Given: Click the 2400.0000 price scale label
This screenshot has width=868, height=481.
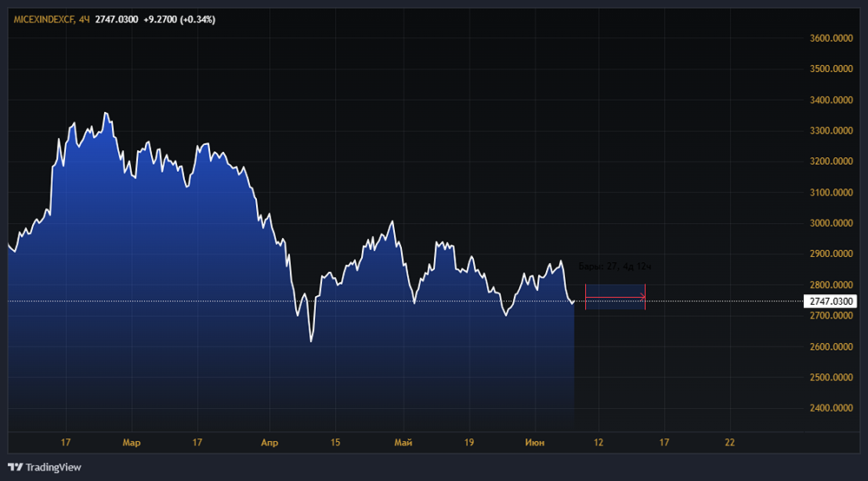Looking at the screenshot, I should (829, 408).
